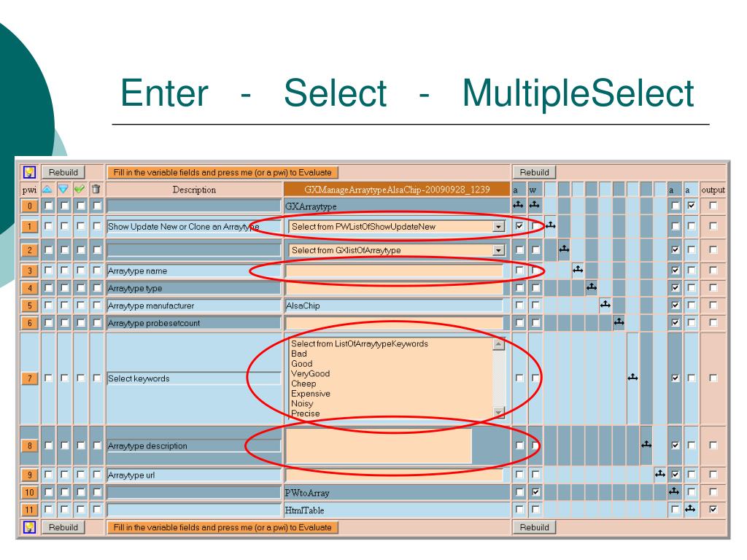Tick the down-arrow column checkbox in the Arraytype url row
This screenshot has height=560, width=747.
pyautogui.click(x=64, y=474)
